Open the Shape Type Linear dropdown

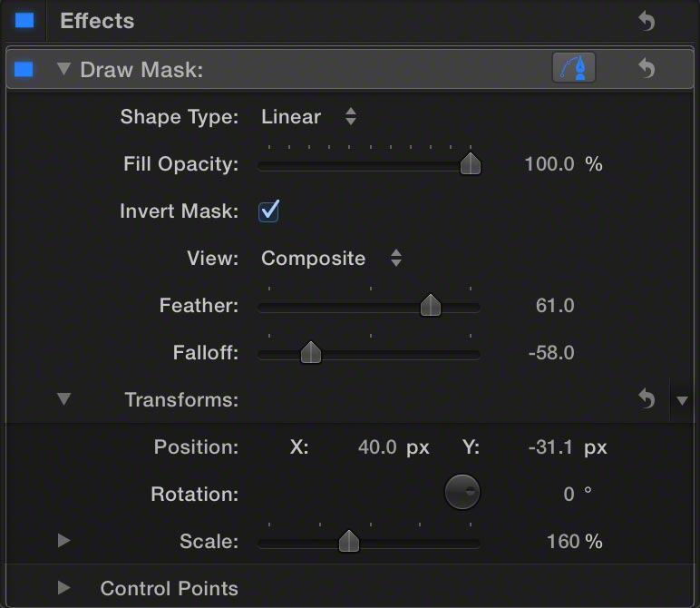click(308, 117)
